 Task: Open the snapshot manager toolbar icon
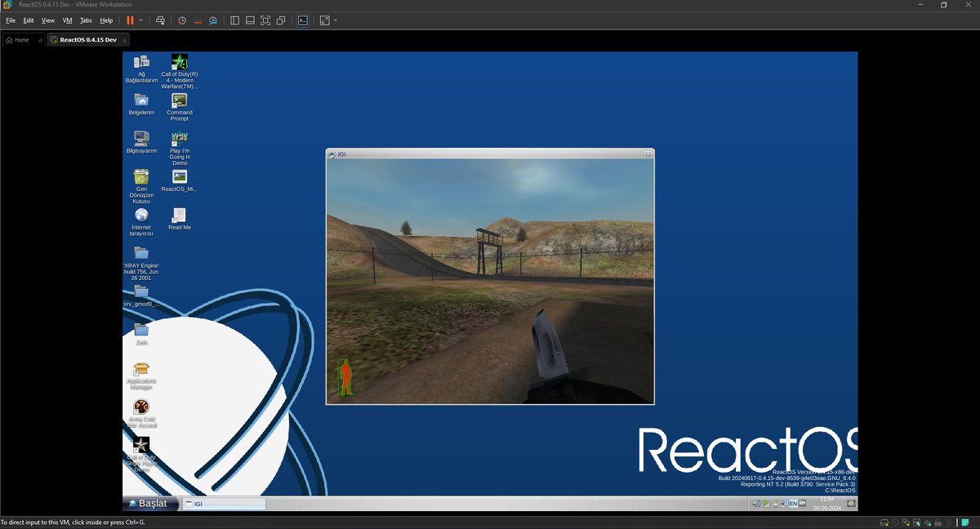point(212,20)
